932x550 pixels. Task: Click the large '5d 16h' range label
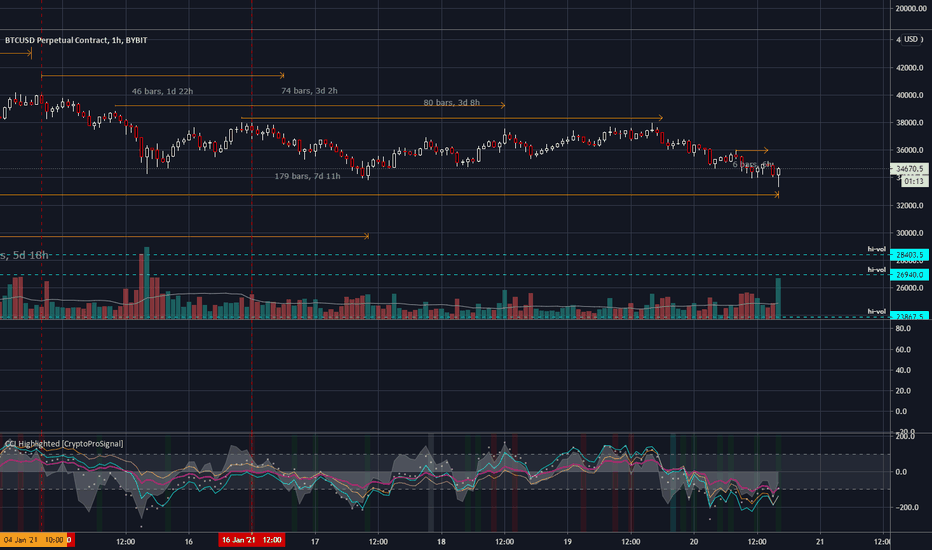point(24,255)
